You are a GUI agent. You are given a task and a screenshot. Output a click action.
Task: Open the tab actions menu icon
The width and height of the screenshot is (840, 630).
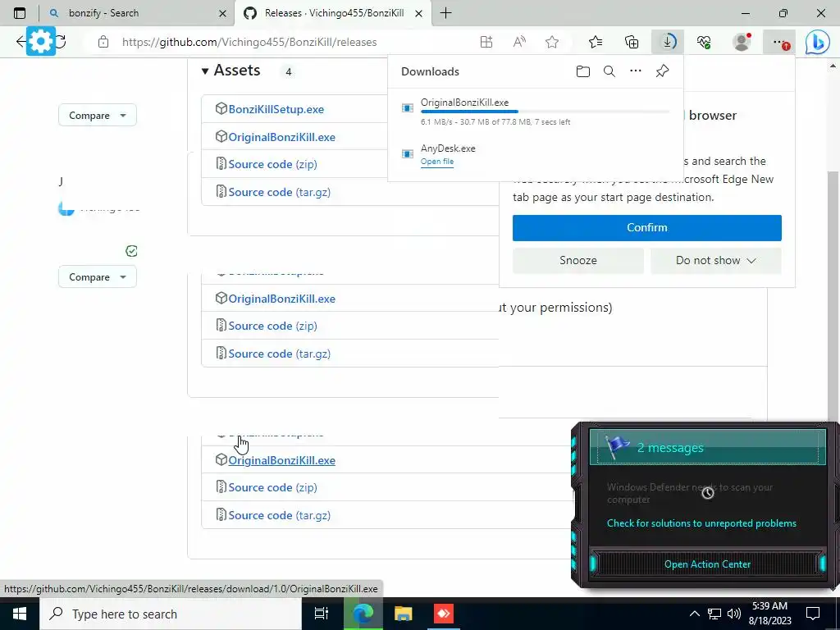(x=20, y=13)
